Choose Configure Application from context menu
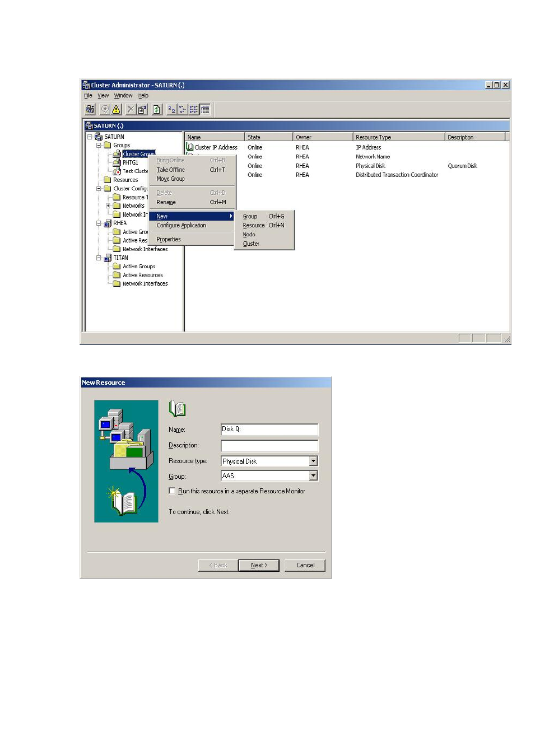The image size is (535, 756). [x=192, y=225]
